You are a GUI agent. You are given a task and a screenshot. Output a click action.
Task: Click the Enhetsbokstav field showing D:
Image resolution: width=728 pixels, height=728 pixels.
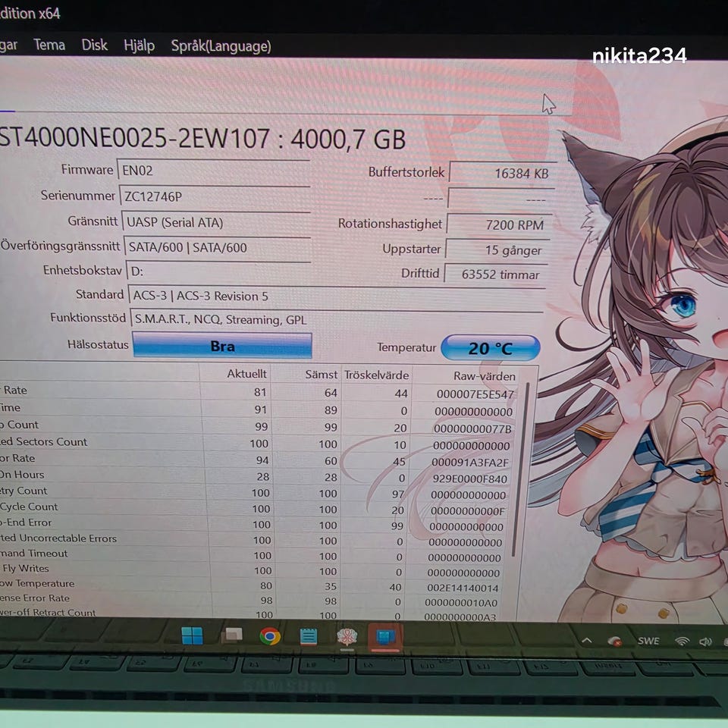point(218,271)
